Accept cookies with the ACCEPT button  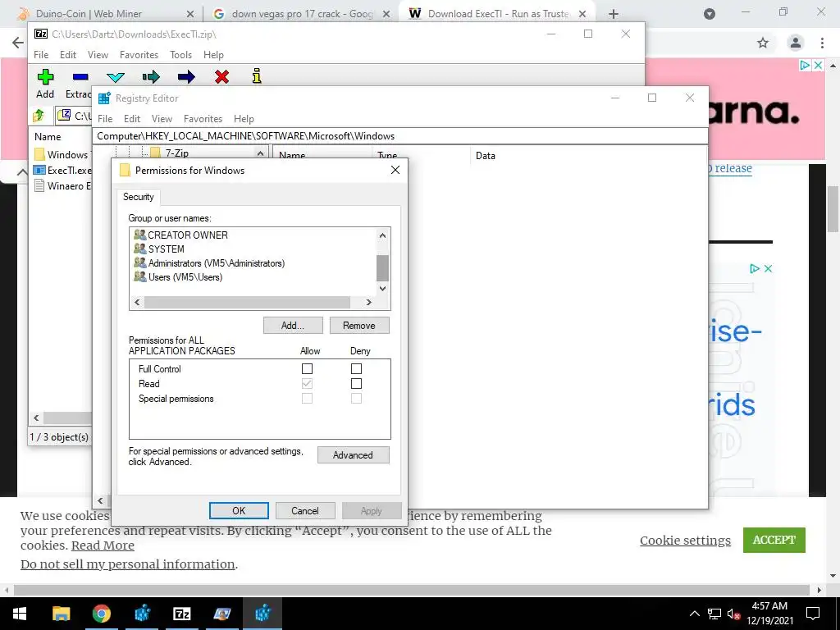(774, 540)
